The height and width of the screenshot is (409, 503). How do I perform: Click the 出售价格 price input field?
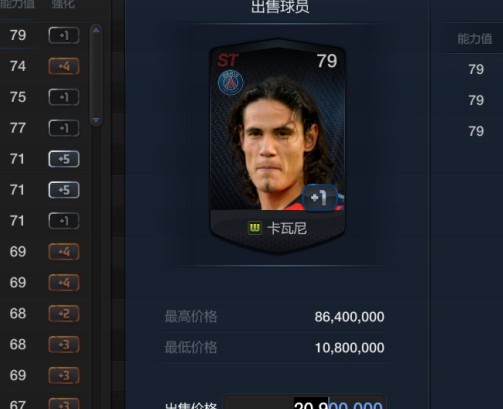click(x=304, y=403)
